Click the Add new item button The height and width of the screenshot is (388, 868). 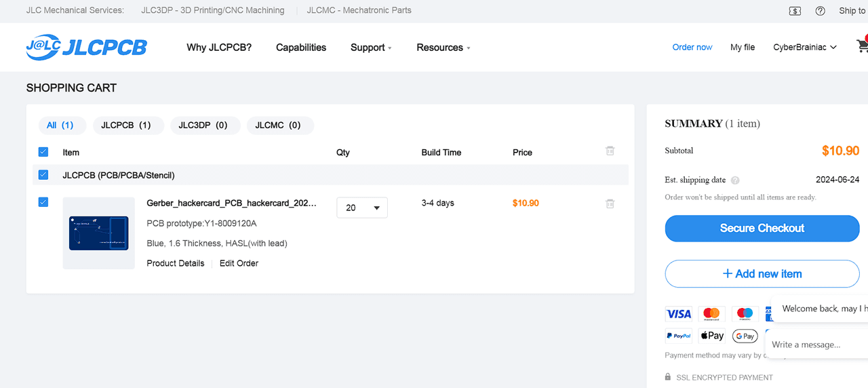pos(762,274)
